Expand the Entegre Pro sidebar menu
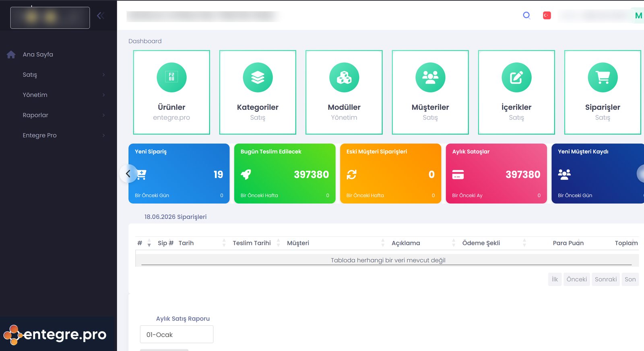644x351 pixels. pyautogui.click(x=58, y=135)
